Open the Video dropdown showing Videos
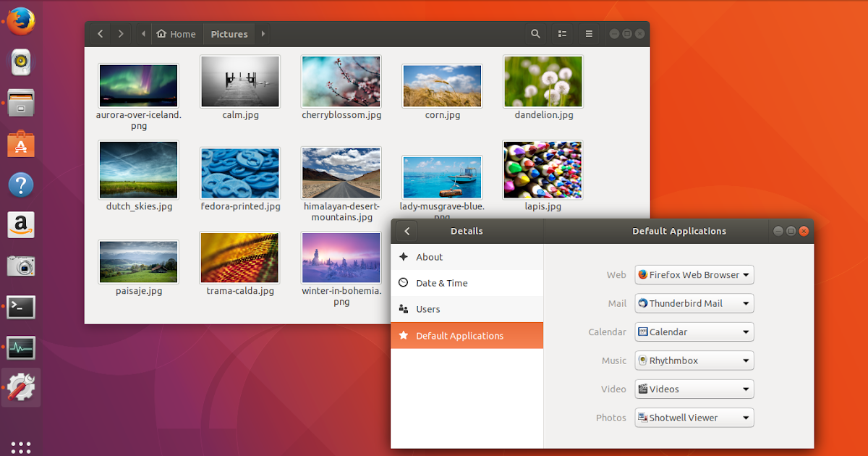This screenshot has height=456, width=868. [x=693, y=389]
